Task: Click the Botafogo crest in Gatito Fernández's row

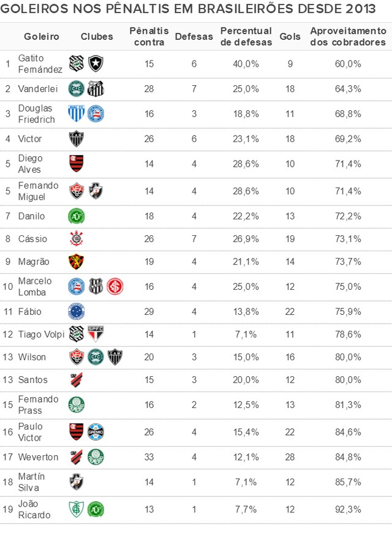Action: coord(95,63)
